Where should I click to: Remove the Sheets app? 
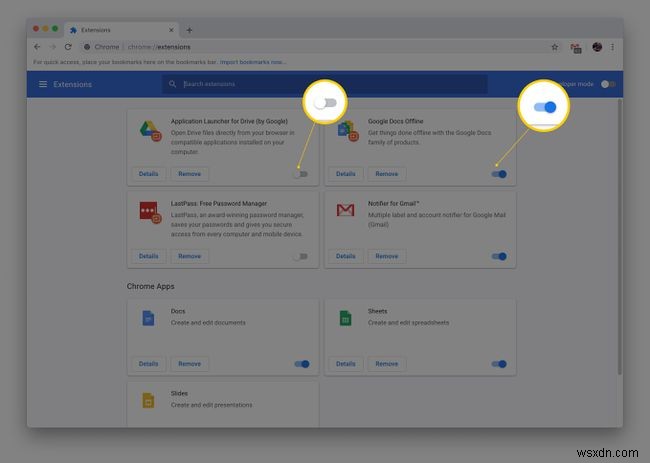pos(387,364)
